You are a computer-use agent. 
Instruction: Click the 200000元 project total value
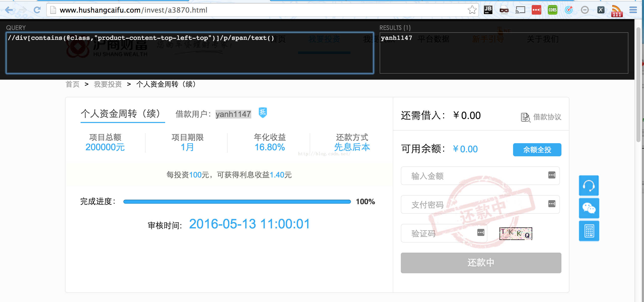click(x=105, y=147)
